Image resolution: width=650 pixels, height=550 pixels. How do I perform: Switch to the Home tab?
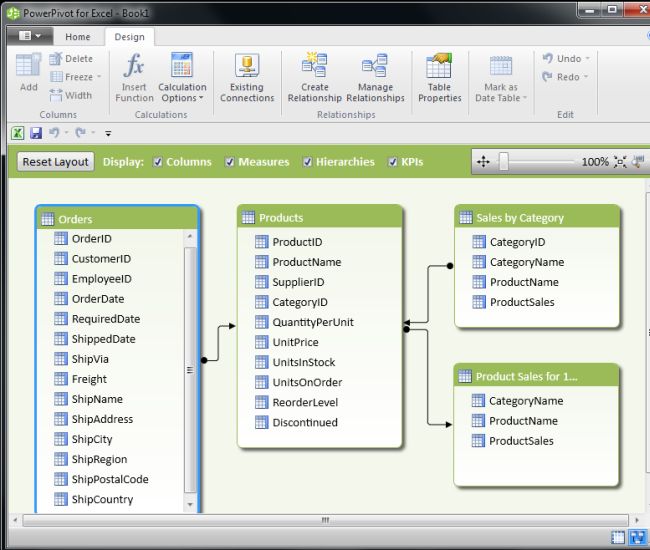tap(78, 37)
